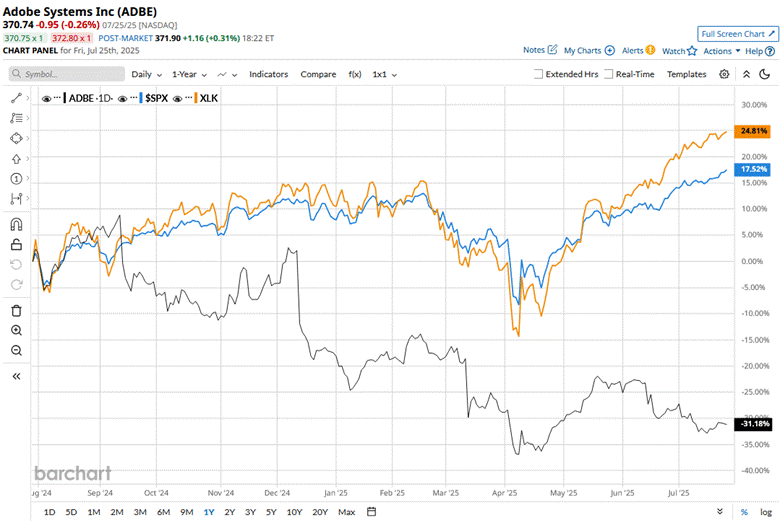Click the black ADBE color swatch

(x=65, y=98)
